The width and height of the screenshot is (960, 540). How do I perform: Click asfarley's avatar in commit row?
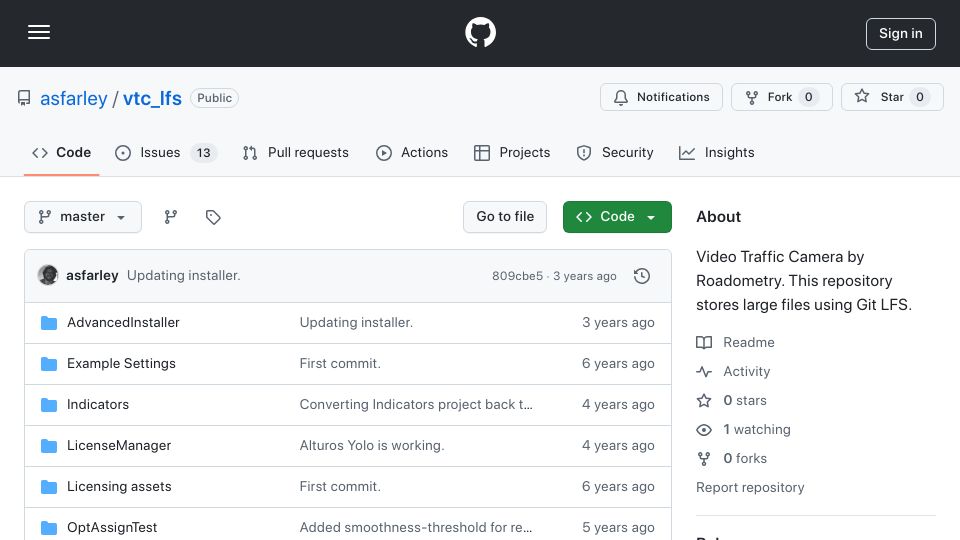(x=48, y=276)
